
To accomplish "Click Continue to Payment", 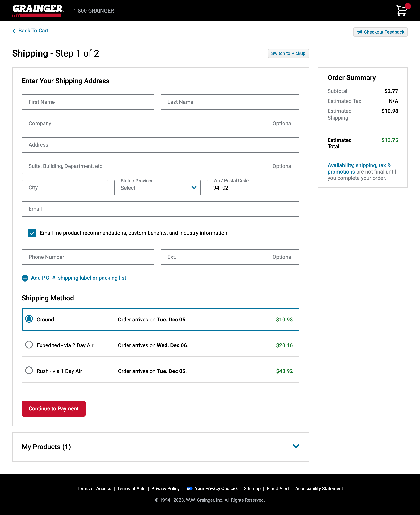I will click(x=53, y=408).
